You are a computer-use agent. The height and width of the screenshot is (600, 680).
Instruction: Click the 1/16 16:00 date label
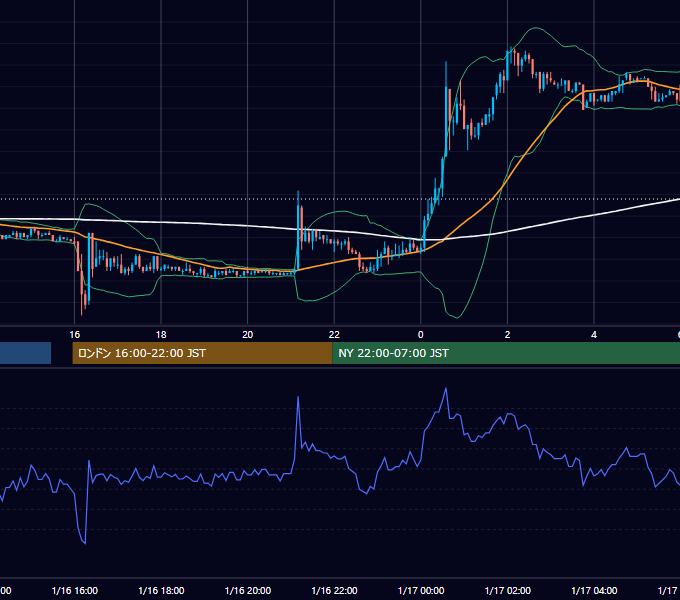click(x=75, y=590)
